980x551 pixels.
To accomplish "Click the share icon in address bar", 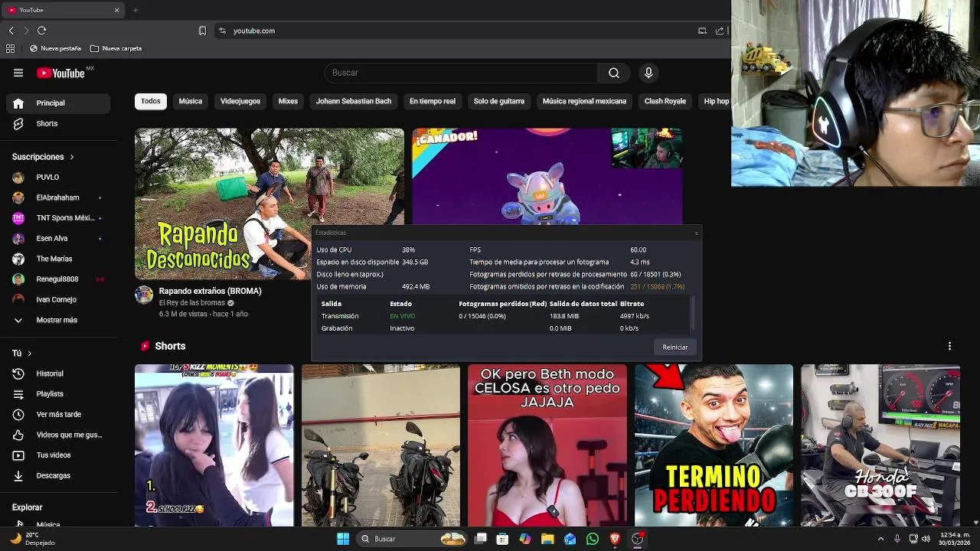I will [720, 31].
